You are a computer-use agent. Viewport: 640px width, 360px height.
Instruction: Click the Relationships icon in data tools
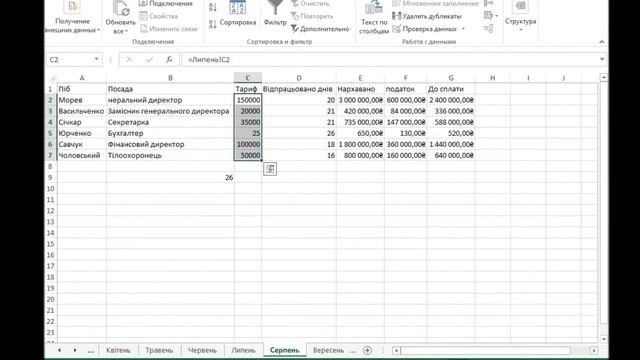pos(489,29)
